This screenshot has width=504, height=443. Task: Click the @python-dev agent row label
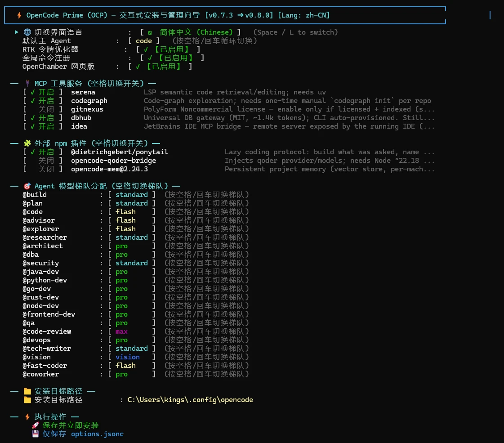pos(45,280)
